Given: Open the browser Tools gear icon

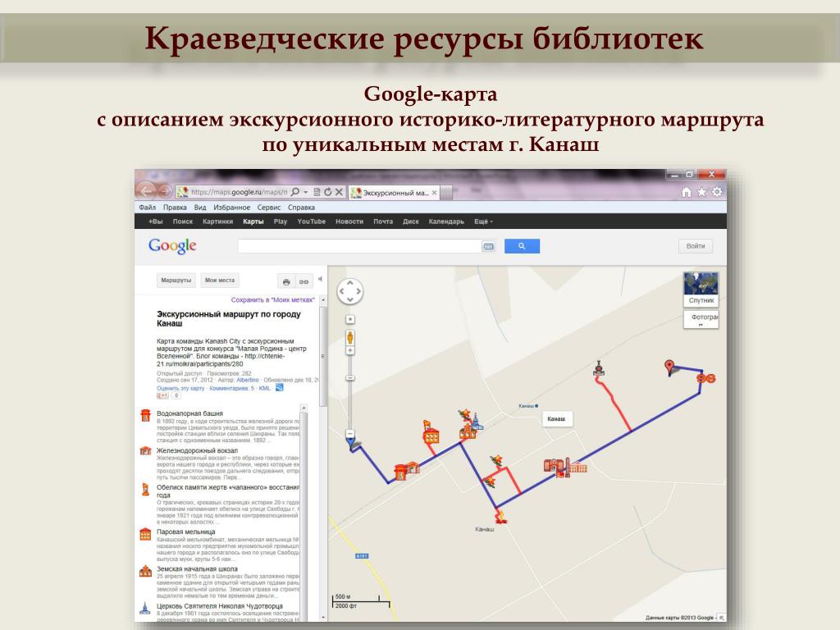Looking at the screenshot, I should [x=717, y=192].
